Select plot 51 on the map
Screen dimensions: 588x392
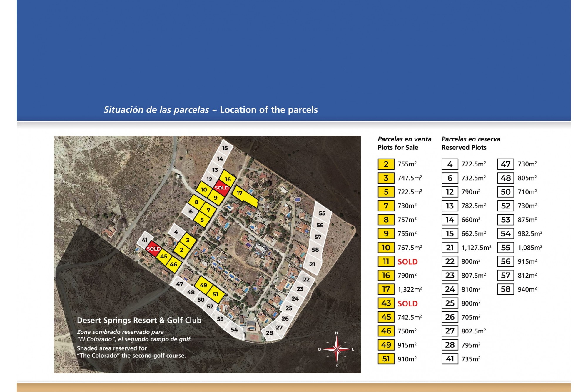[216, 294]
